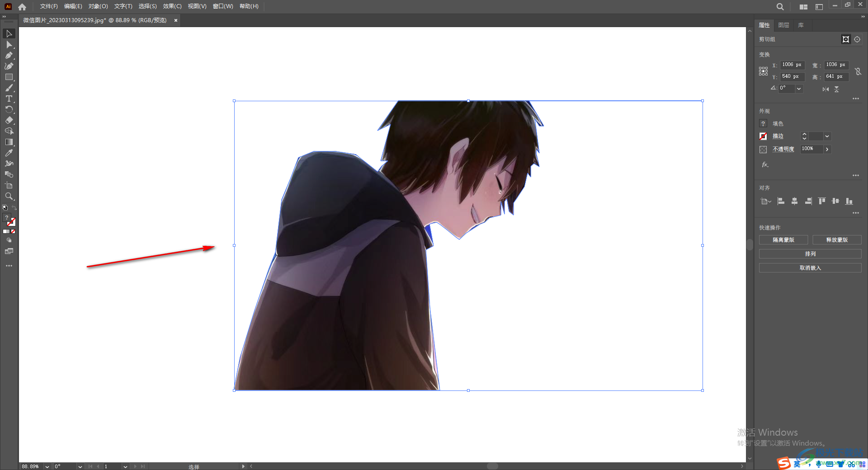Select the Direct Selection tool
The height and width of the screenshot is (470, 868).
coord(9,45)
